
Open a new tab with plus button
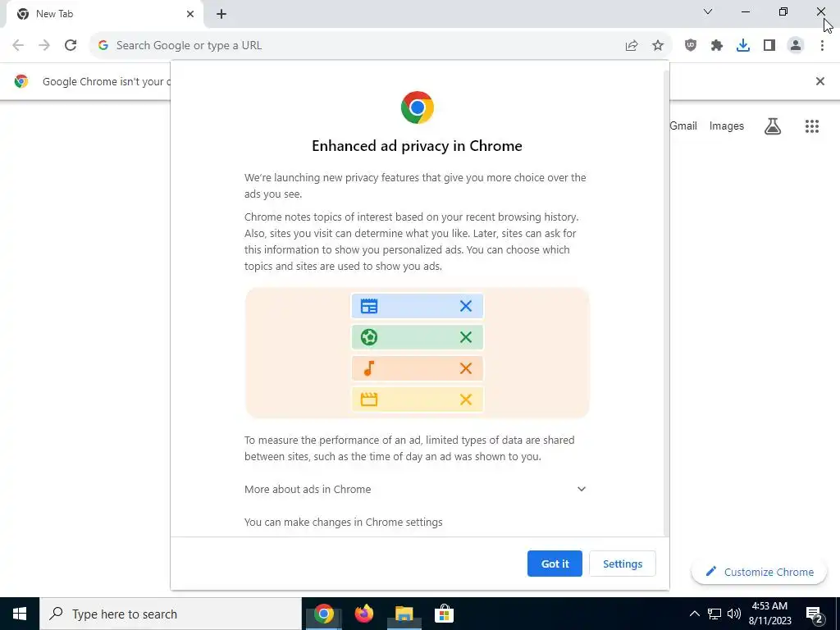point(221,15)
